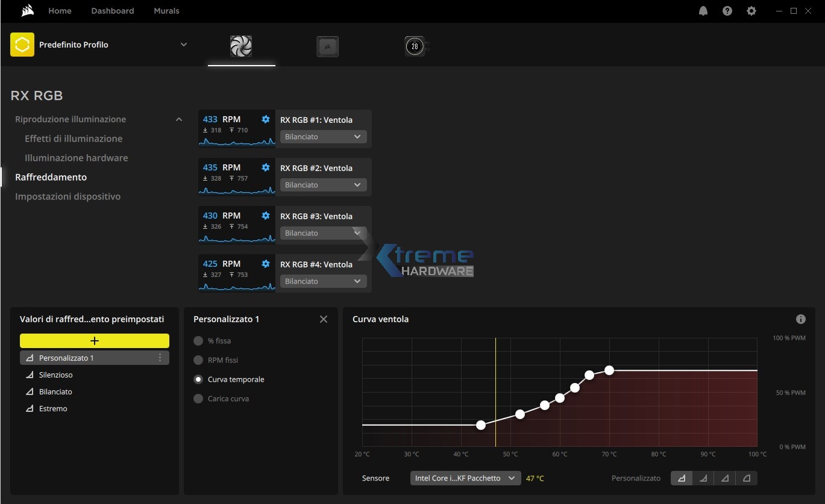Open Impostazioni dispositivo in sidebar

(x=67, y=196)
